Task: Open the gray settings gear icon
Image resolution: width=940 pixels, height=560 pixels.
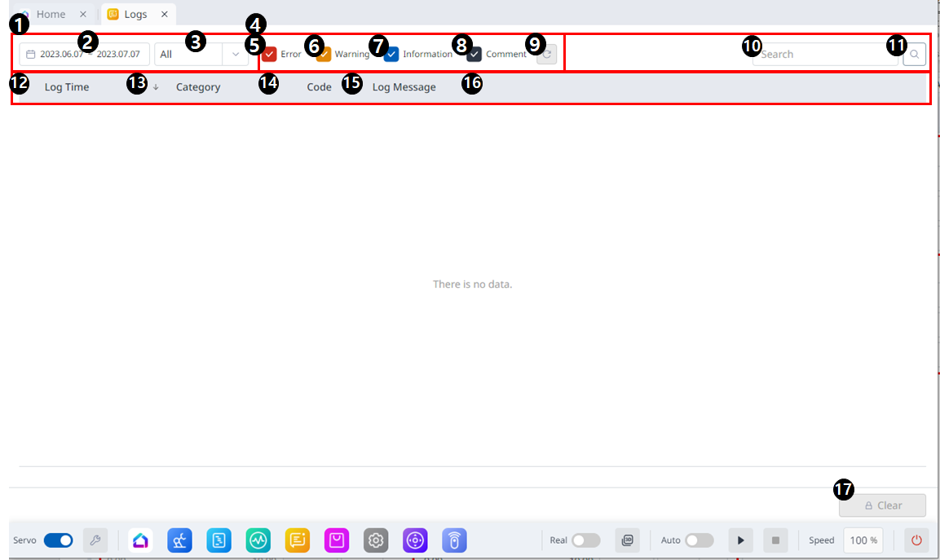Action: (375, 540)
